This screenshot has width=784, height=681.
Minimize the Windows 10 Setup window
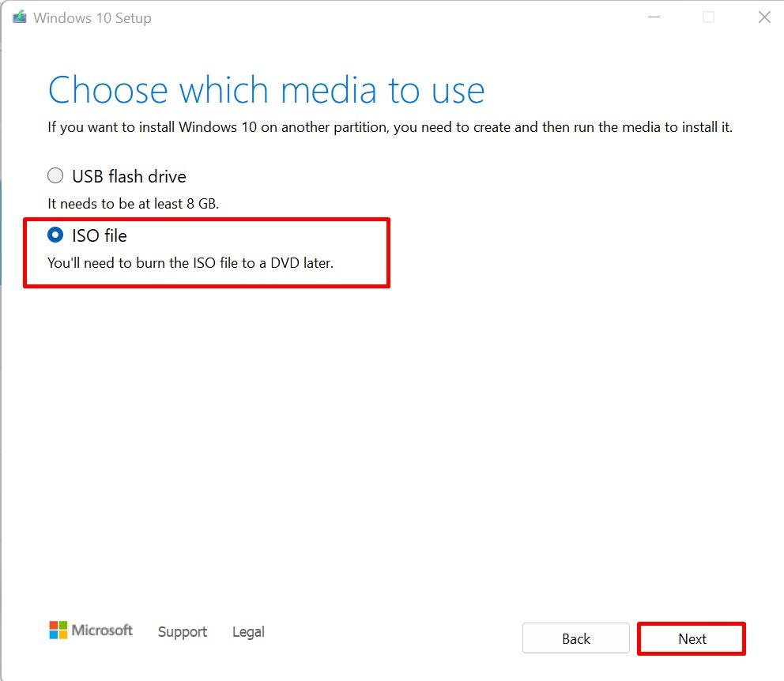pos(654,17)
